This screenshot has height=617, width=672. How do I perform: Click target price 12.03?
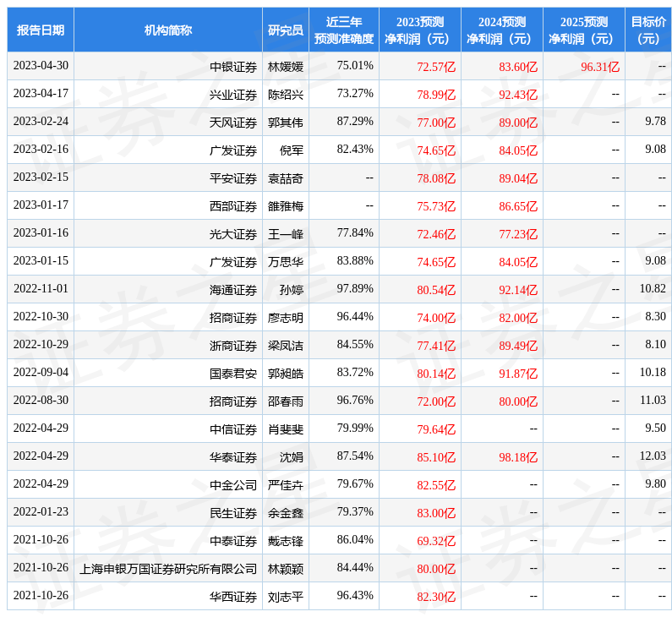pyautogui.click(x=653, y=456)
